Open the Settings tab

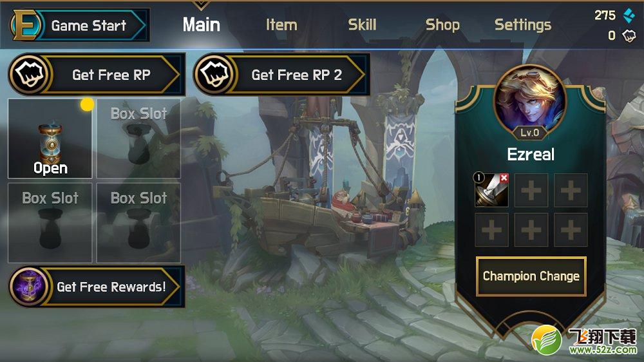pos(522,25)
